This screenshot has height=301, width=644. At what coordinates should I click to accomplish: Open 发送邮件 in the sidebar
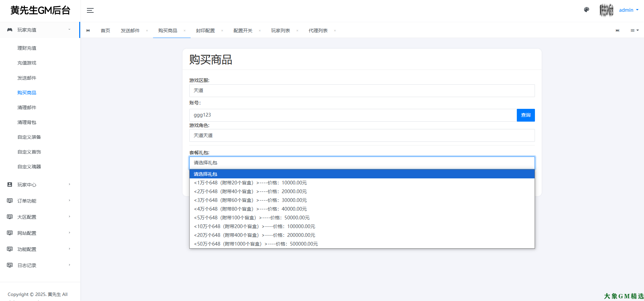pos(27,78)
